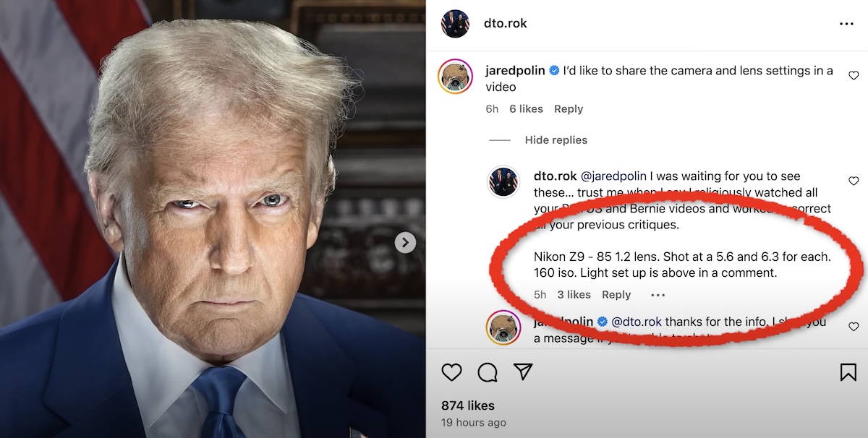
Task: Collapse replies via Hide replies
Action: (x=556, y=139)
